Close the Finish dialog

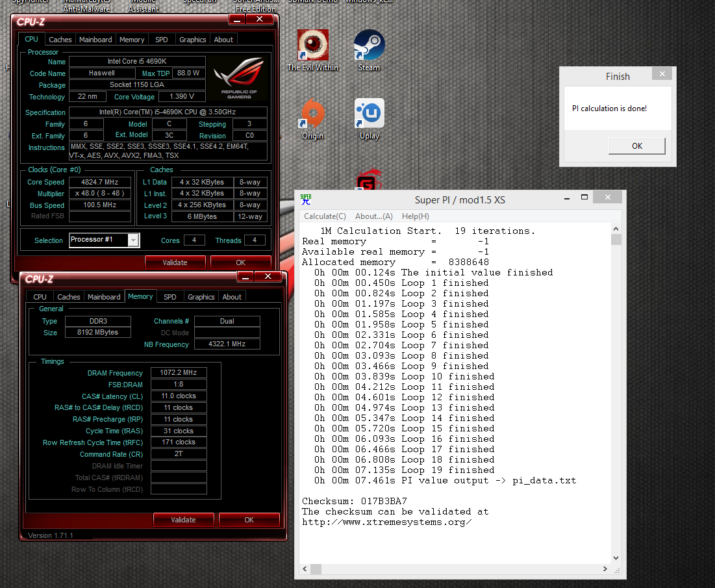pos(662,74)
